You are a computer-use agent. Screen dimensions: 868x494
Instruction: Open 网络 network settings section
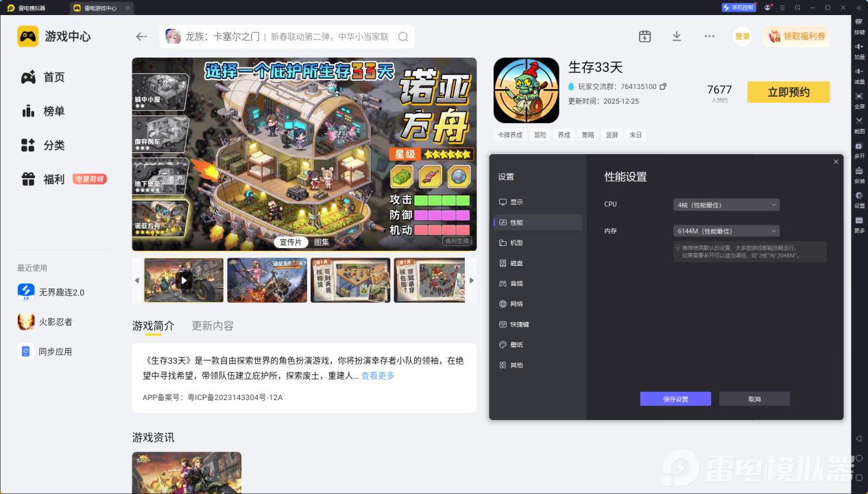538,304
